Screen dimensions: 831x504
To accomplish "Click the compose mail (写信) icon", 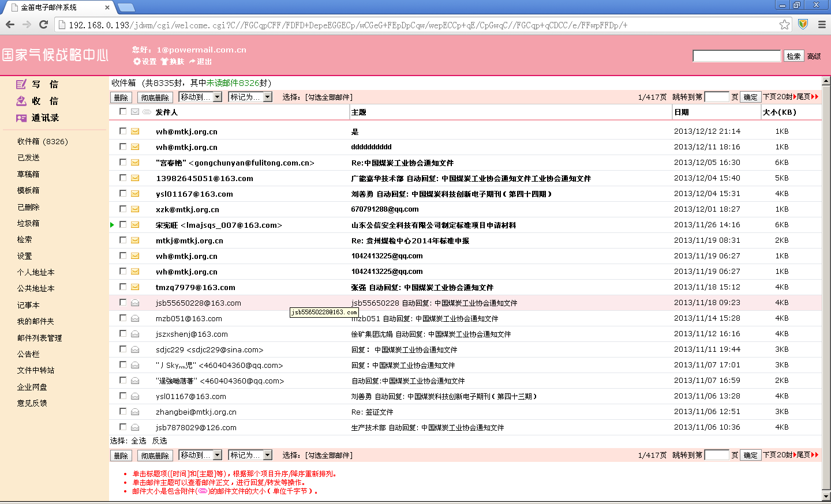I will click(21, 84).
